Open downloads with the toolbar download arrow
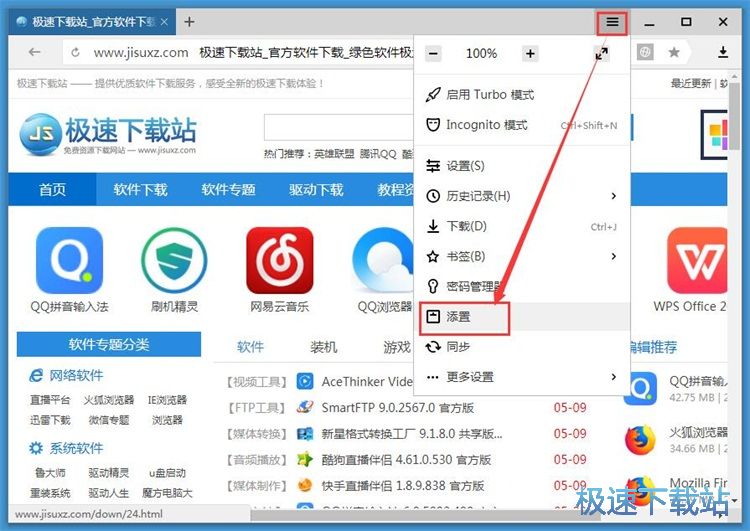Image resolution: width=750 pixels, height=531 pixels. [723, 52]
